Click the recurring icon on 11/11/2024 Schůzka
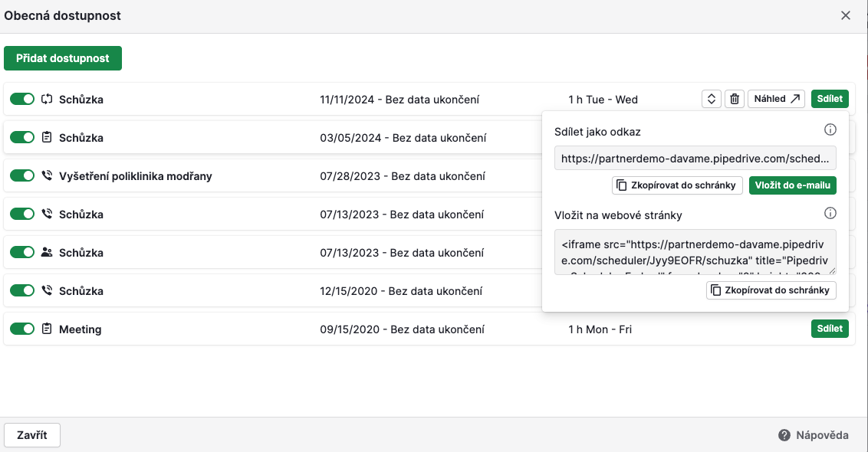Viewport: 868px width, 452px height. pos(47,100)
